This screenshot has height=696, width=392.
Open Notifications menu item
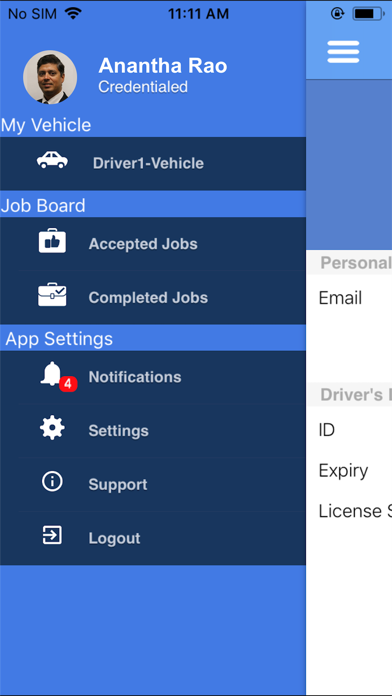153,377
